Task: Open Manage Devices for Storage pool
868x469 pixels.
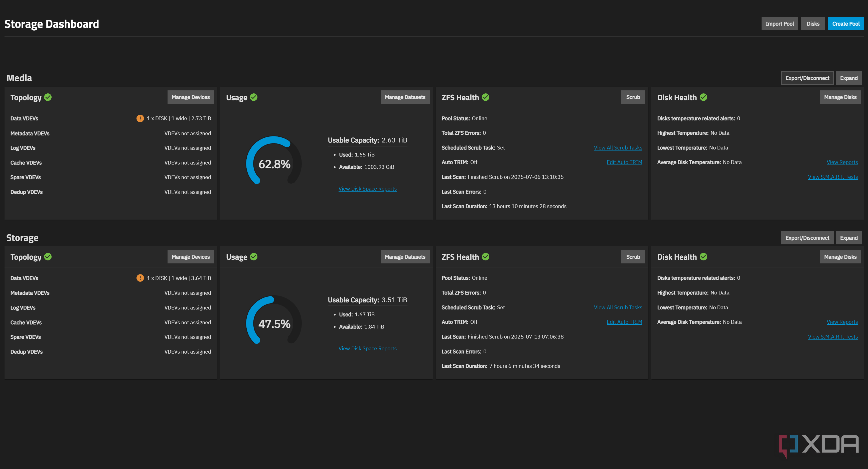Action: (191, 257)
